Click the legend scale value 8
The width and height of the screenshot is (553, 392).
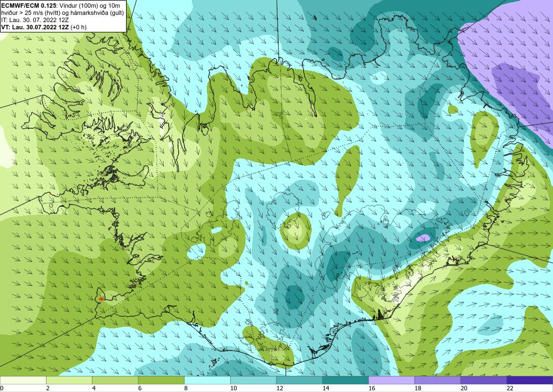point(186,389)
